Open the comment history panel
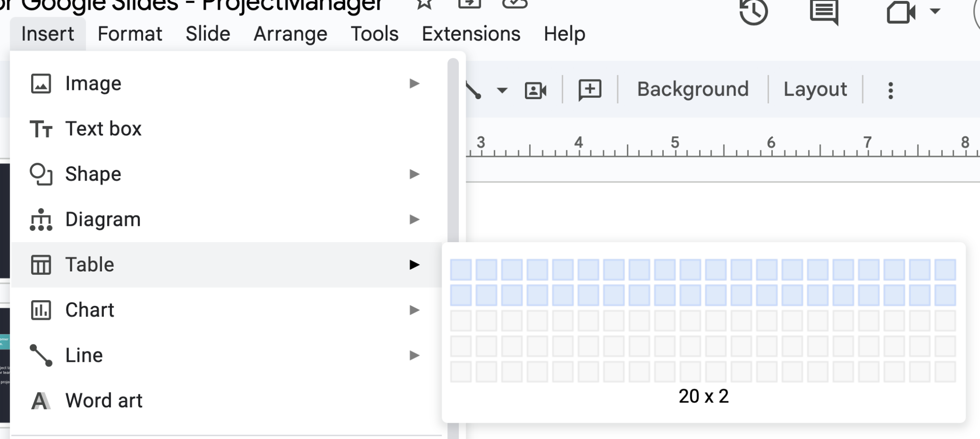The height and width of the screenshot is (439, 980). (x=823, y=13)
